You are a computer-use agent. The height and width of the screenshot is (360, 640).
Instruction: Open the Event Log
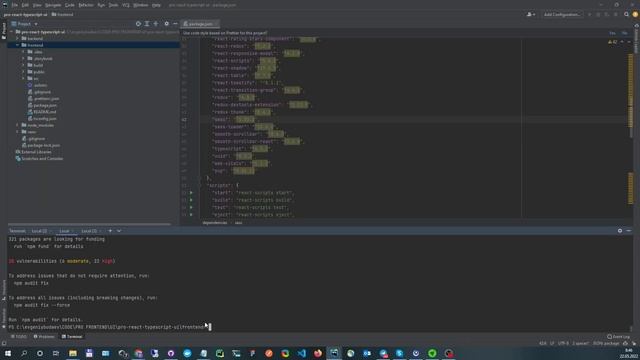619,337
